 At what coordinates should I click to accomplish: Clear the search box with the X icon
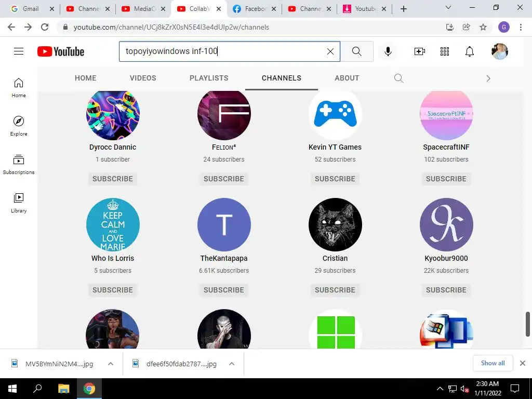click(x=330, y=51)
